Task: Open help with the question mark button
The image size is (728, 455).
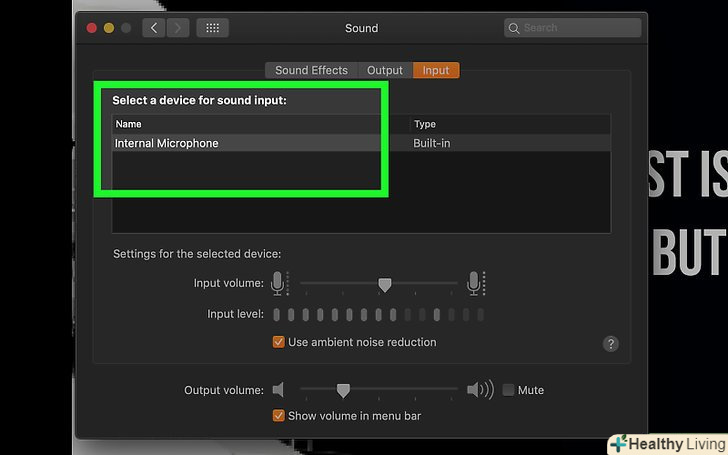Action: 611,344
